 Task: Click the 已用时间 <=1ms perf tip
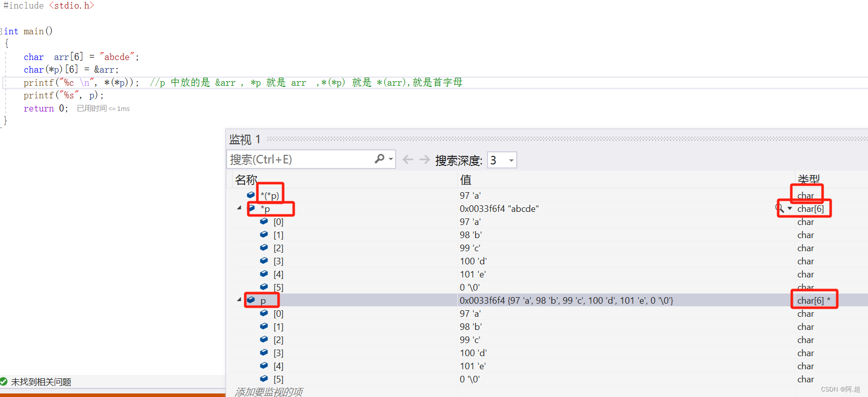(x=103, y=108)
